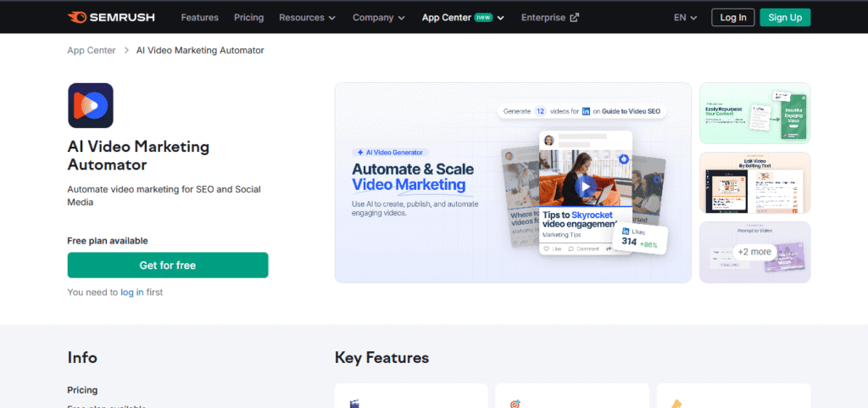The height and width of the screenshot is (408, 868).
Task: Click the 'Key Features' heading
Action: click(382, 358)
